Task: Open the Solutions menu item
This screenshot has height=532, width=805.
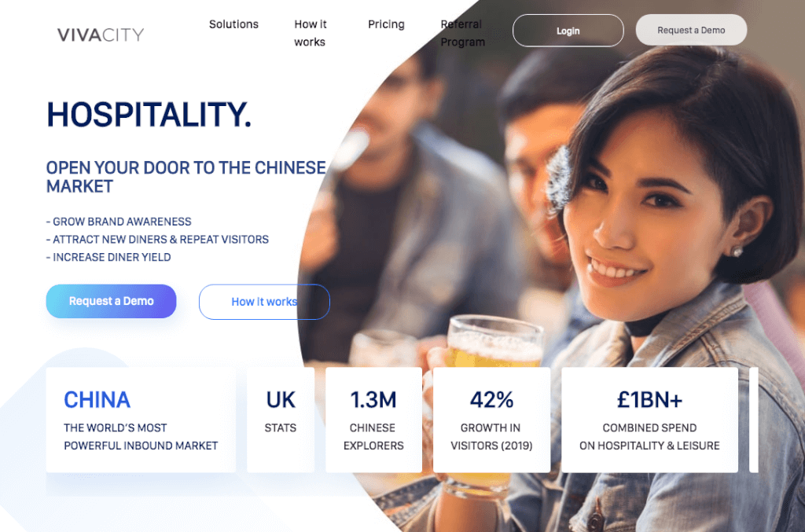Action: point(233,24)
